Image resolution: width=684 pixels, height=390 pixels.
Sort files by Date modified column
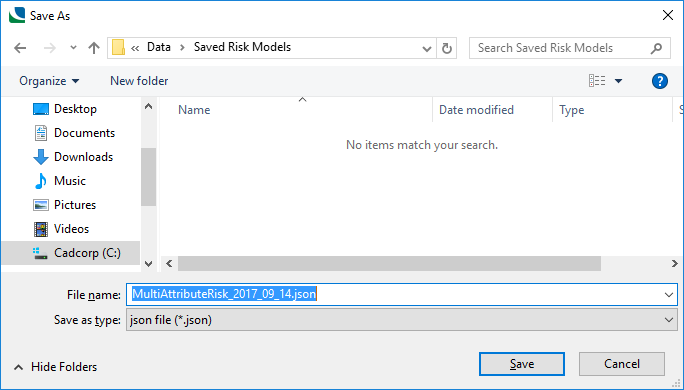476,110
